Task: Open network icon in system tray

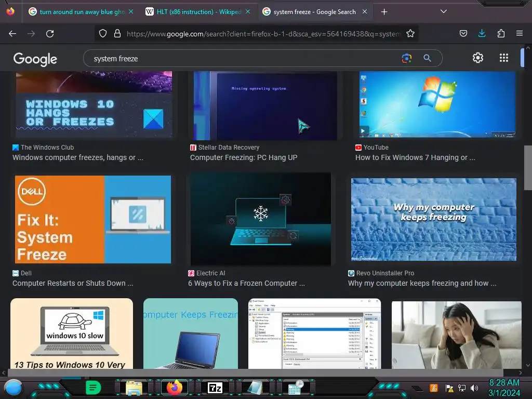Action: [x=462, y=388]
